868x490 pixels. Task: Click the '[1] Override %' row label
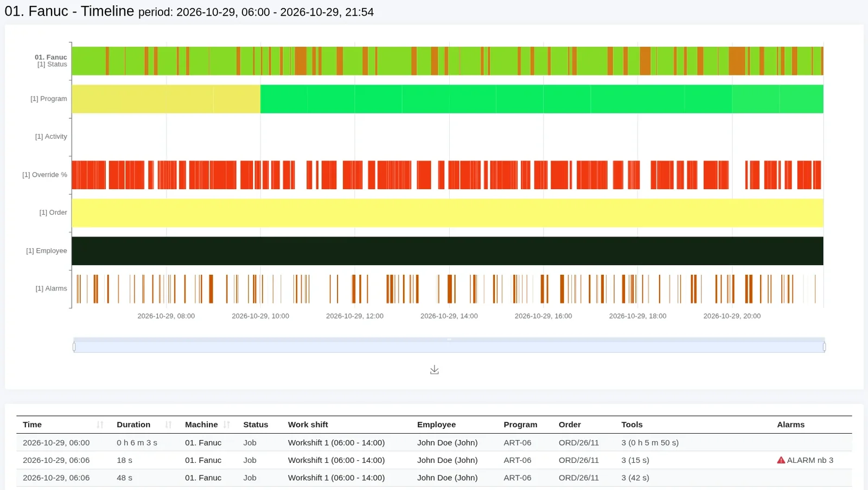click(x=44, y=175)
